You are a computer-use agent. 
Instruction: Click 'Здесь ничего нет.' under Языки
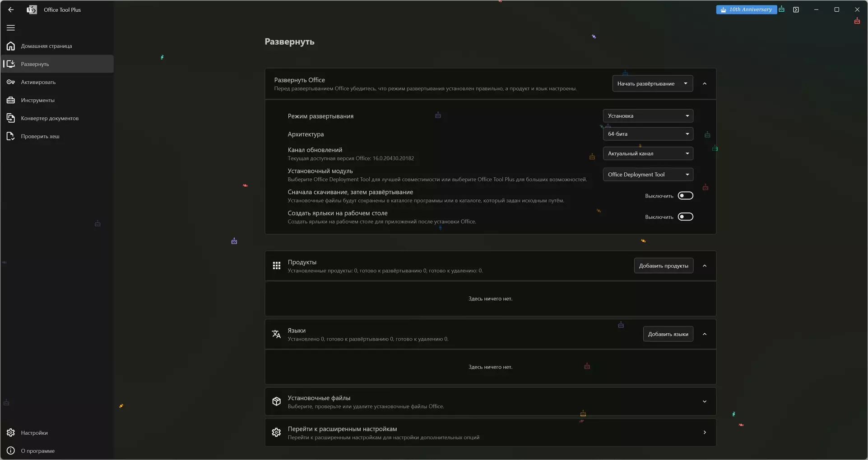[x=490, y=367]
